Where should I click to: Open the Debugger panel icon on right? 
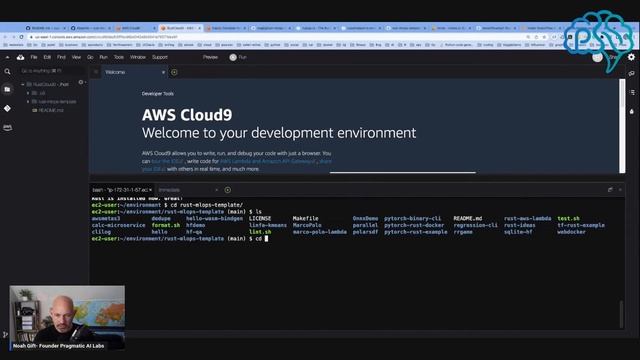coord(632,111)
